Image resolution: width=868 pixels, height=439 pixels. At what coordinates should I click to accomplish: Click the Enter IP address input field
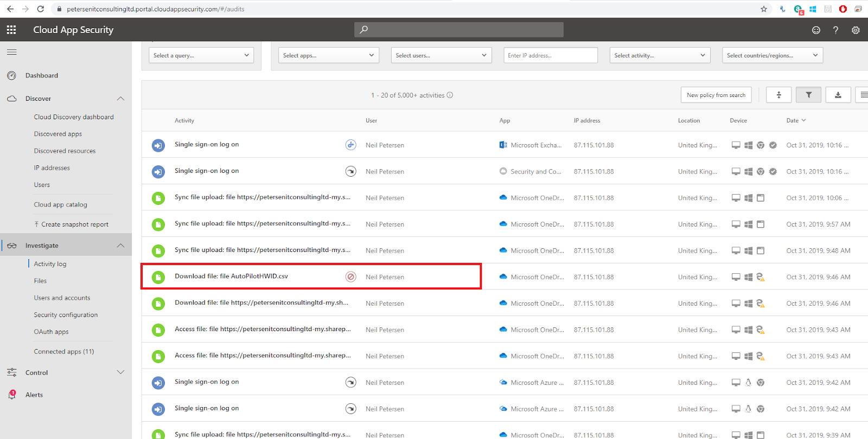click(551, 55)
